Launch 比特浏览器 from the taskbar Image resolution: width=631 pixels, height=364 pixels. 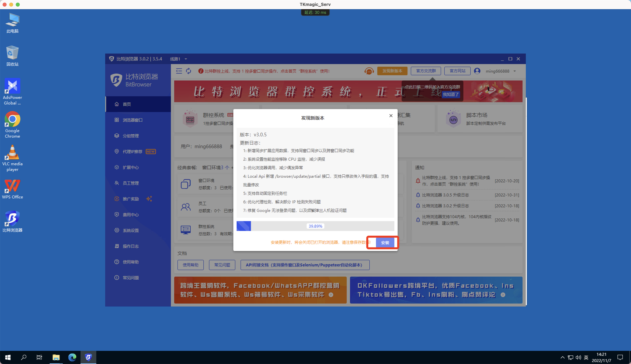click(x=88, y=357)
